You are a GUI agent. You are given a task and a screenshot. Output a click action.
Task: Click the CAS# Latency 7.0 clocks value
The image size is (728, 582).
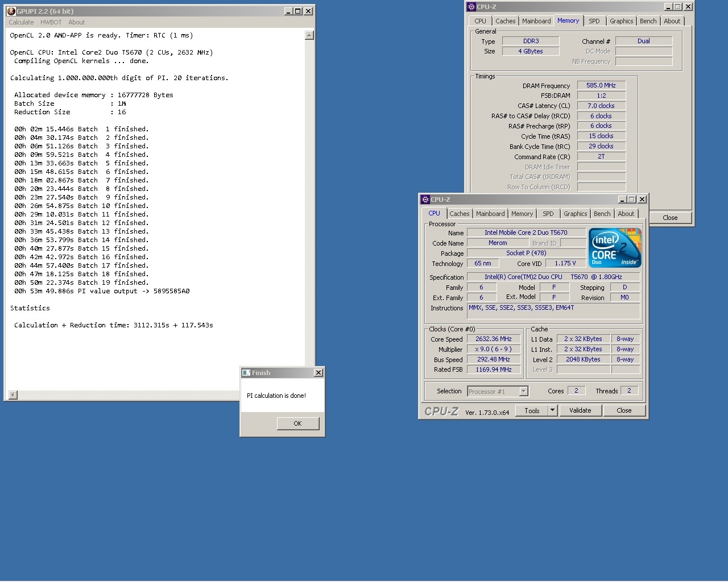(601, 106)
